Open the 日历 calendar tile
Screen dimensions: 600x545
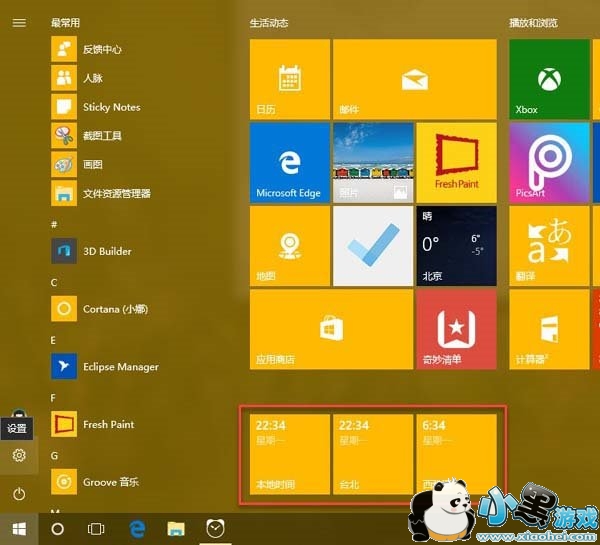290,79
